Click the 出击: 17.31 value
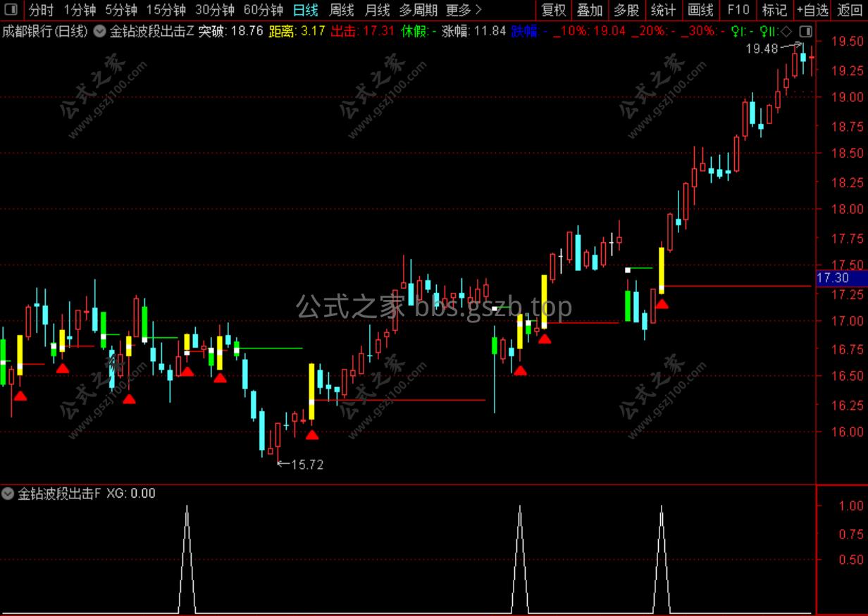This screenshot has height=616, width=868. 363,31
